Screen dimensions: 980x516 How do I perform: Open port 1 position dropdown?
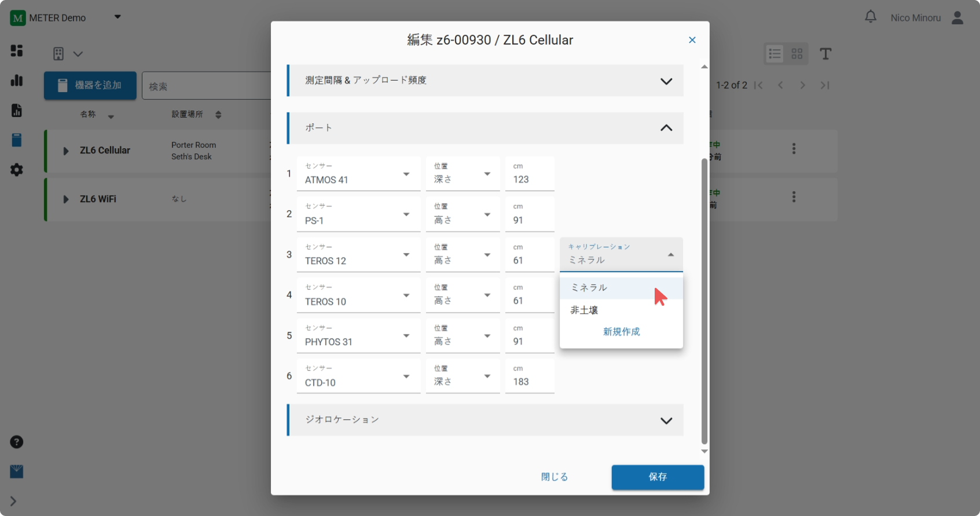[x=463, y=174]
